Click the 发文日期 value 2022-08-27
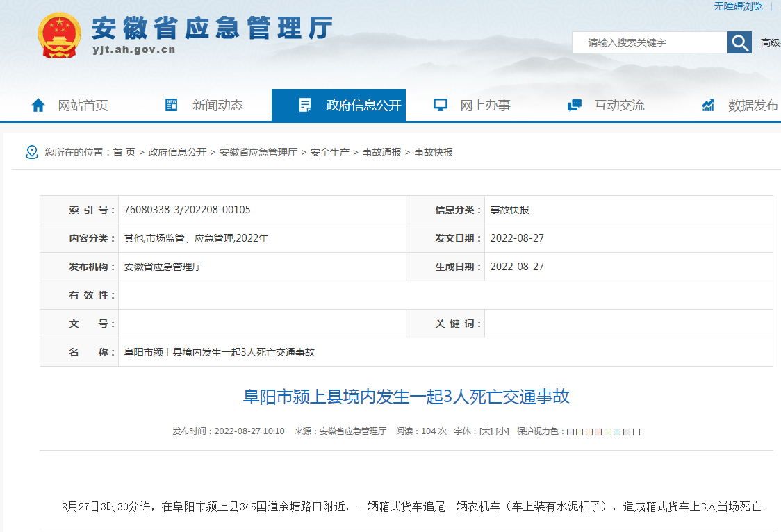781x532 pixels. pos(517,238)
